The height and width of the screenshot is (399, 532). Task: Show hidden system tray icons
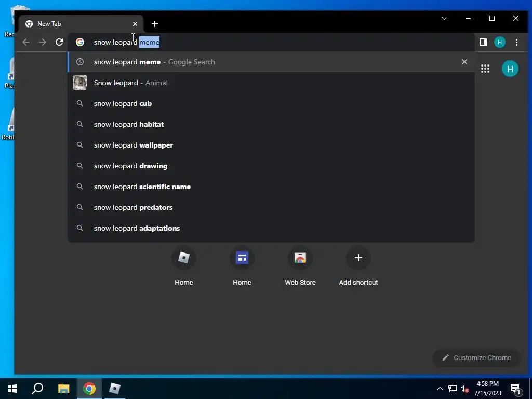(440, 389)
